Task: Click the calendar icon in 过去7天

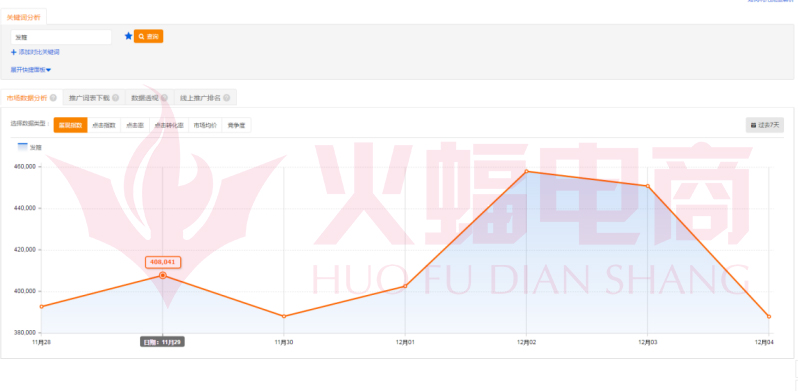Action: [x=754, y=125]
